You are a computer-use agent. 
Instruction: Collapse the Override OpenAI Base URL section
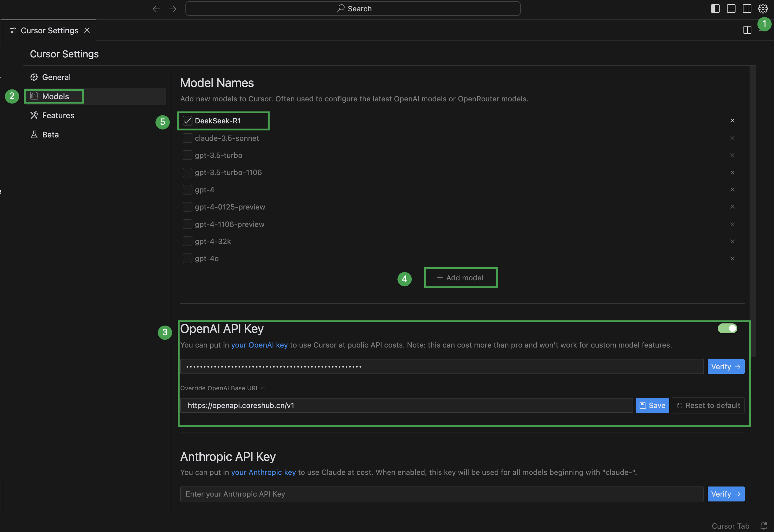222,388
